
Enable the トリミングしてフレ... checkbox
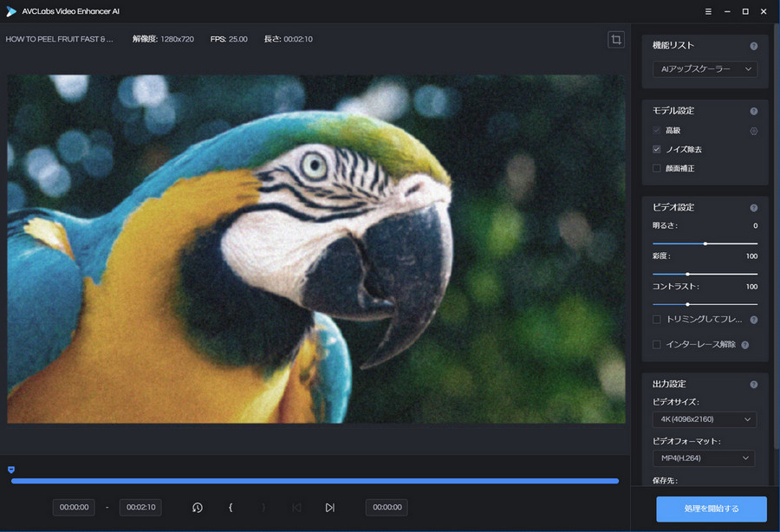657,319
